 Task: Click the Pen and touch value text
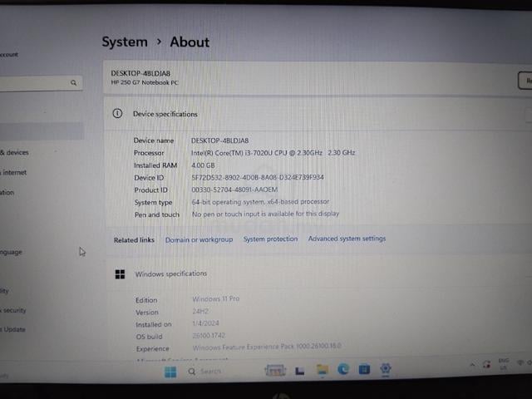point(265,214)
